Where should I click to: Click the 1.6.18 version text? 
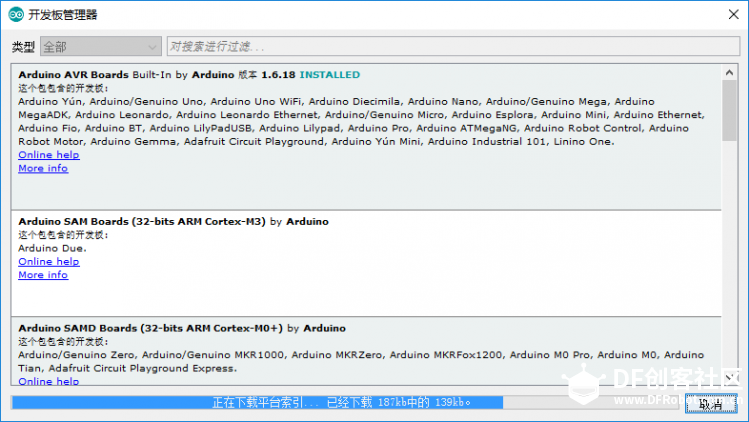pos(278,75)
